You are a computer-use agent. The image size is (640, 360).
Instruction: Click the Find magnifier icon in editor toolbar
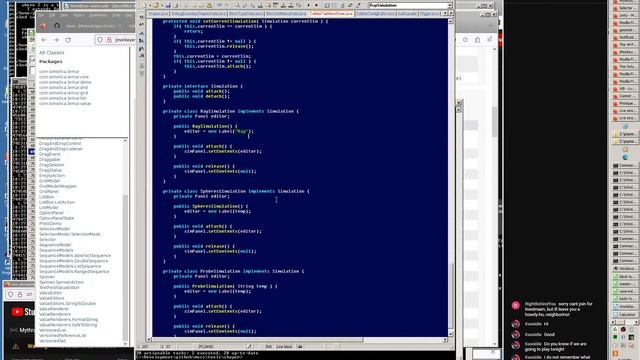click(x=237, y=6)
